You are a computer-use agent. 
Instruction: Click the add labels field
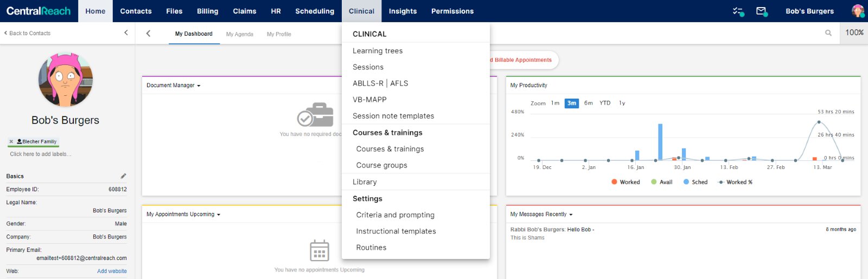tap(41, 154)
